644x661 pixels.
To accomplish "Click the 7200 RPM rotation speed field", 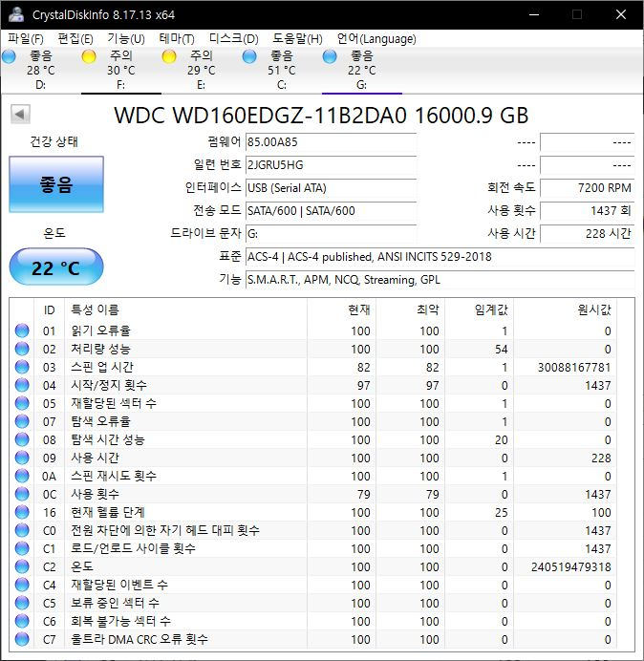I will pyautogui.click(x=588, y=187).
